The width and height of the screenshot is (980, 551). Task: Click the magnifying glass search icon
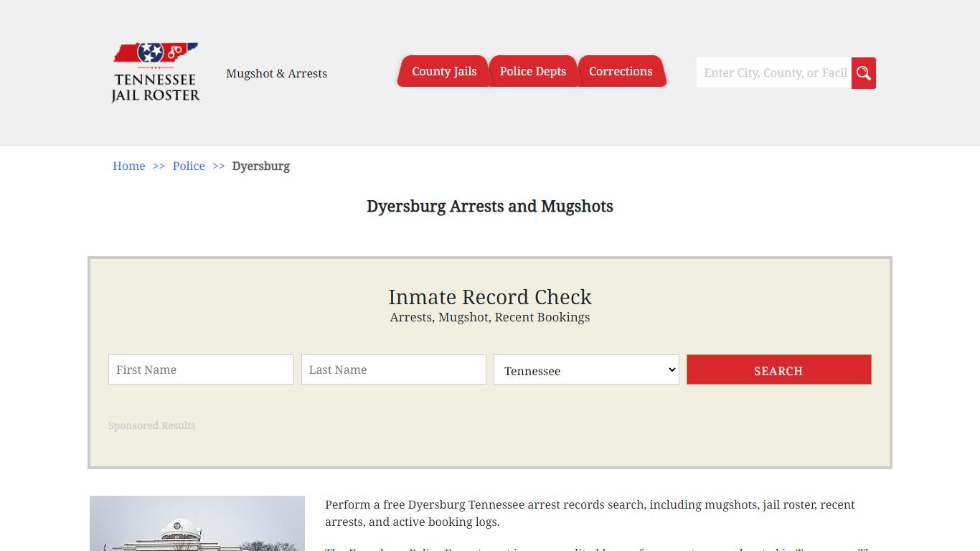[864, 73]
